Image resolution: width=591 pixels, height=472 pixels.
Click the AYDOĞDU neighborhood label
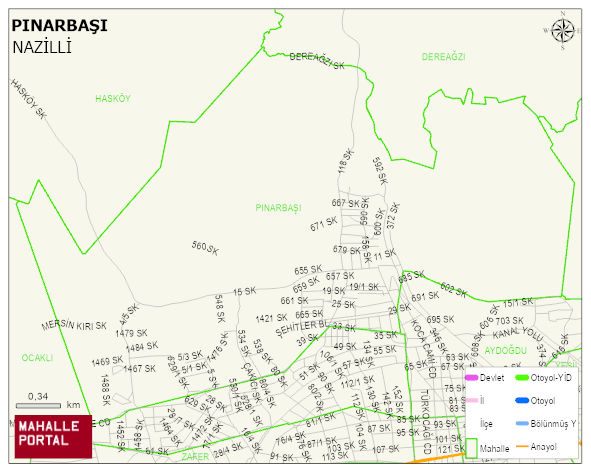coord(505,351)
